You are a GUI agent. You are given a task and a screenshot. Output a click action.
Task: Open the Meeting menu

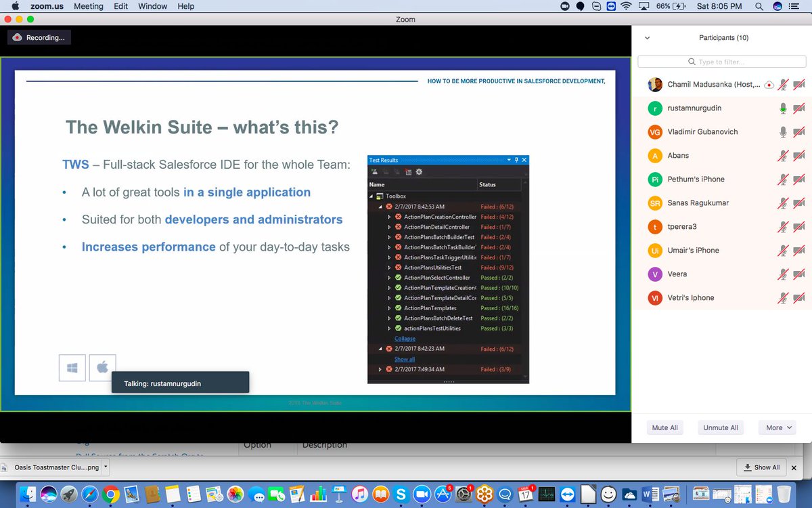(89, 6)
